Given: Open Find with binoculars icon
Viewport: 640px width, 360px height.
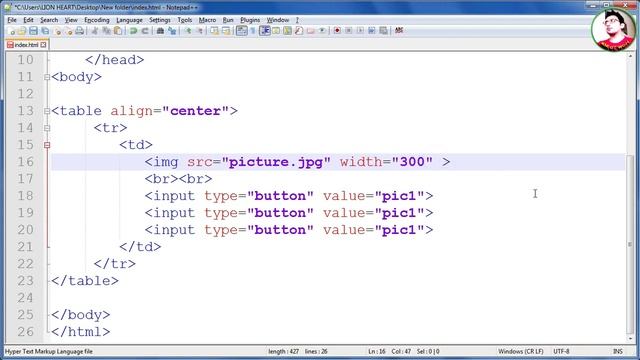Looking at the screenshot, I should point(160,31).
